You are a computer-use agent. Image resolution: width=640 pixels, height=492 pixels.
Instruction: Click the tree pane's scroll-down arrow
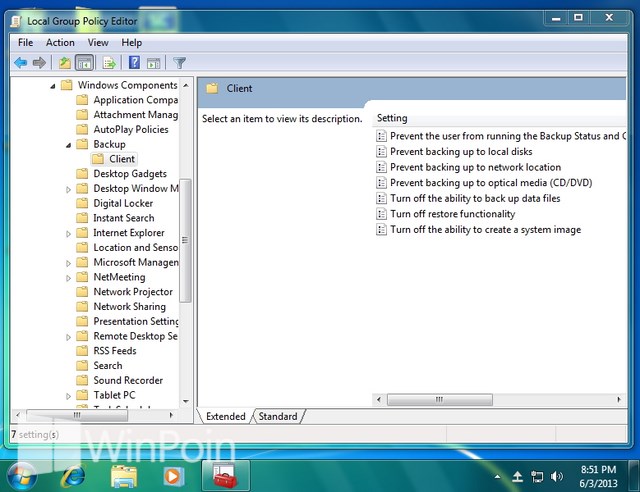click(186, 401)
